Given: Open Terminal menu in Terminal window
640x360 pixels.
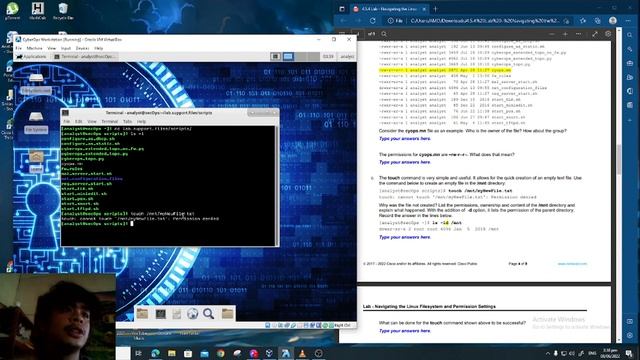Looking at the screenshot, I should click(109, 122).
